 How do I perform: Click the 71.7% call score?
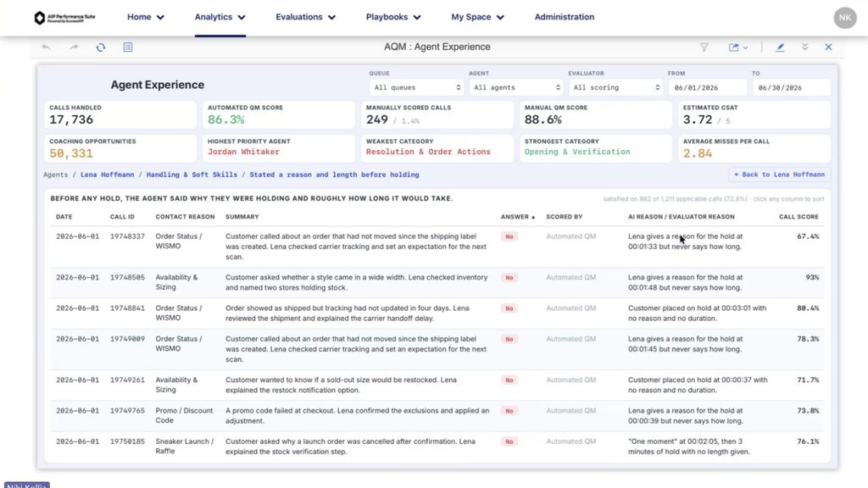point(808,380)
